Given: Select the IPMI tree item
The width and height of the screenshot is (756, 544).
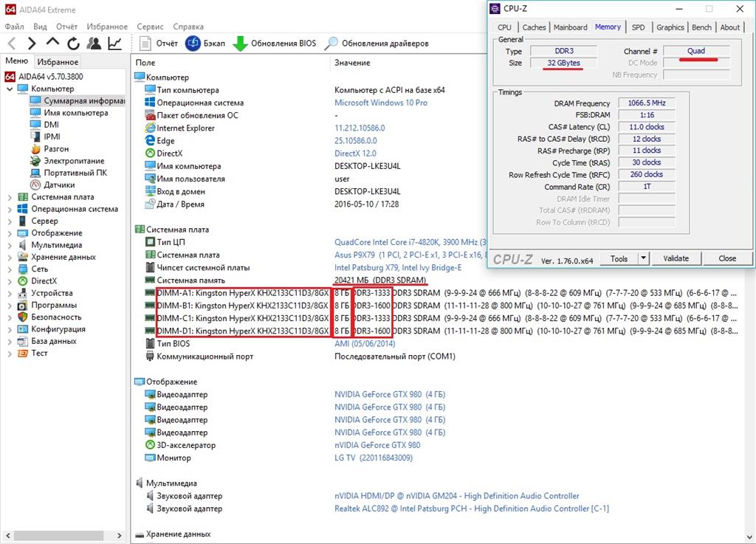Looking at the screenshot, I should point(45,137).
